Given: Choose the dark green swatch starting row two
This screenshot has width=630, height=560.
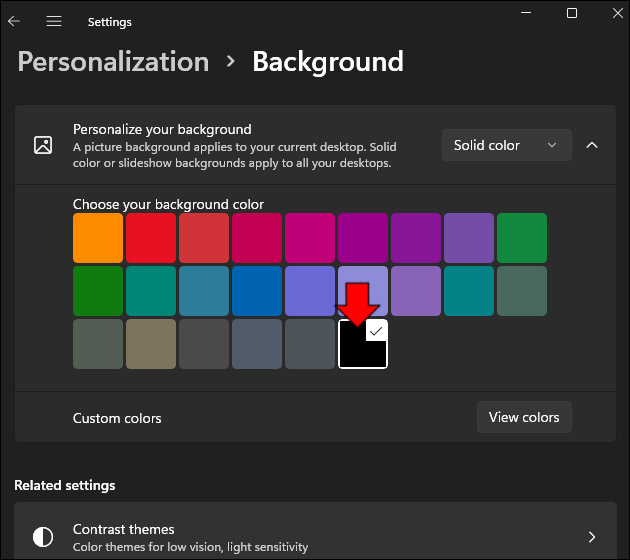Looking at the screenshot, I should pos(98,291).
